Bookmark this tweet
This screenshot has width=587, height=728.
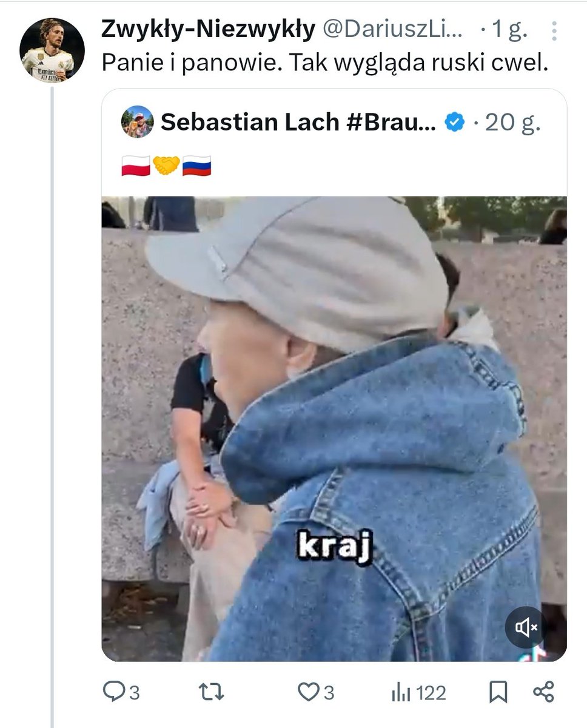tap(498, 692)
